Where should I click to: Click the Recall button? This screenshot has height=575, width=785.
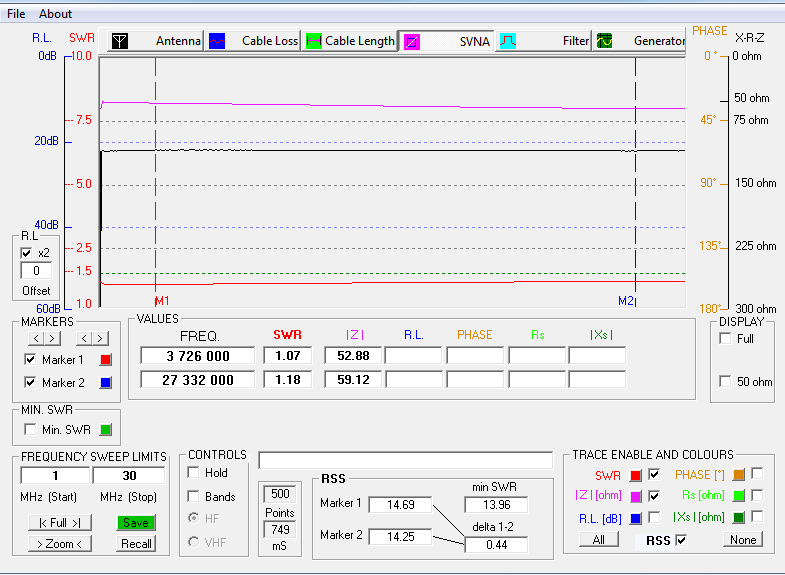point(136,543)
